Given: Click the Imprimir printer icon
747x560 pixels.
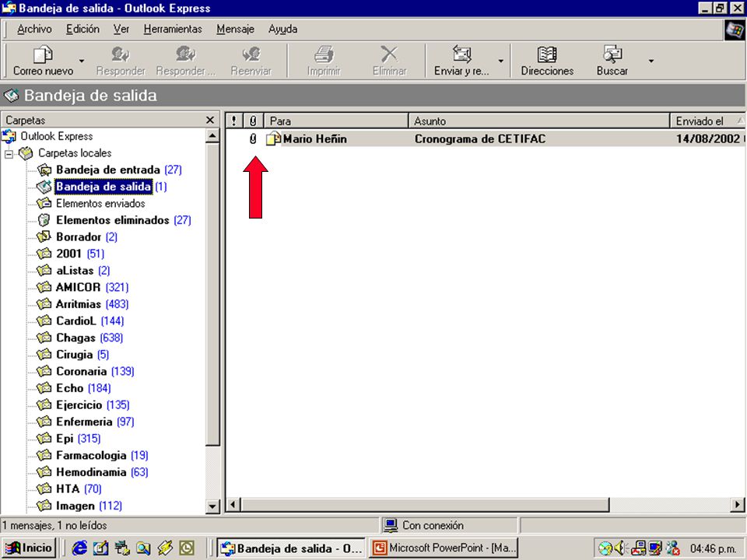Looking at the screenshot, I should click(324, 54).
